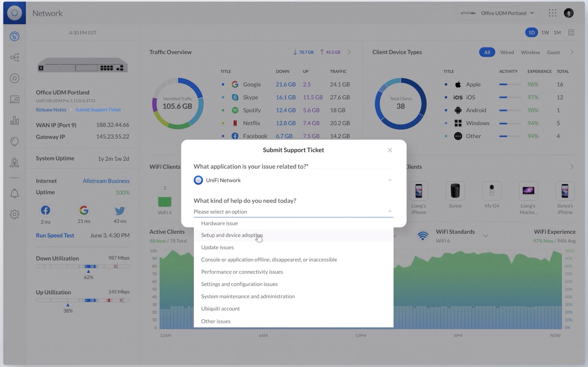This screenshot has height=367, width=588.
Task: Open the insights bubble icon in sidebar
Action: tap(14, 141)
